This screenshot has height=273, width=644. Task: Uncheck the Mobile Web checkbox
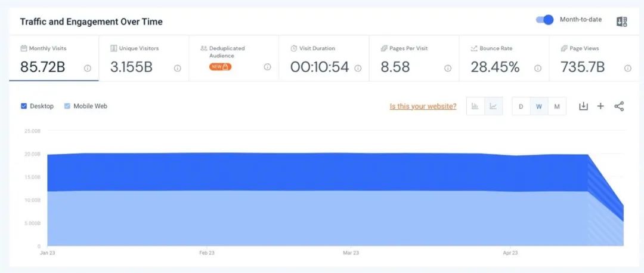[x=67, y=106]
